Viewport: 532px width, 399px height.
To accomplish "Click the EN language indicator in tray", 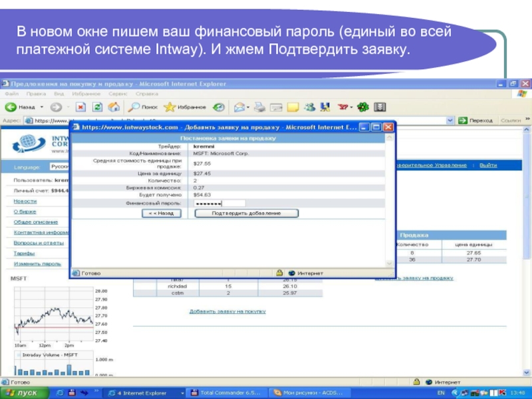I will [x=441, y=393].
